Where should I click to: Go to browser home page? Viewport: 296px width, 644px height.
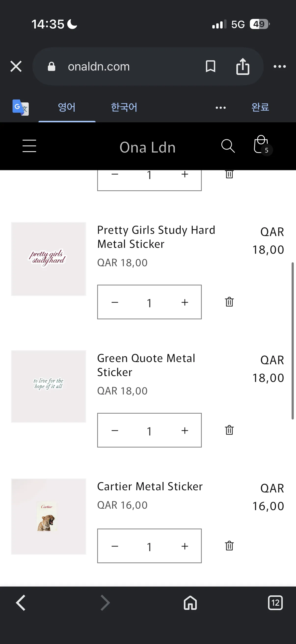(190, 603)
